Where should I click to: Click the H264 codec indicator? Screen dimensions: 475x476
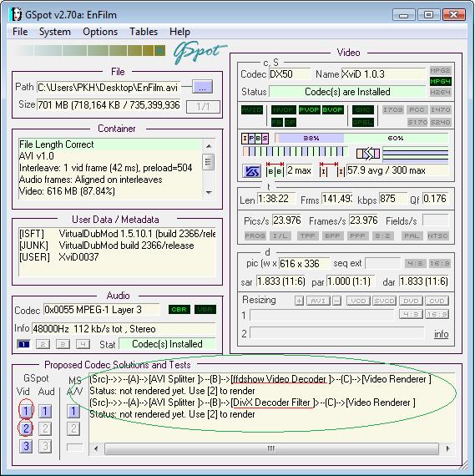(x=441, y=92)
